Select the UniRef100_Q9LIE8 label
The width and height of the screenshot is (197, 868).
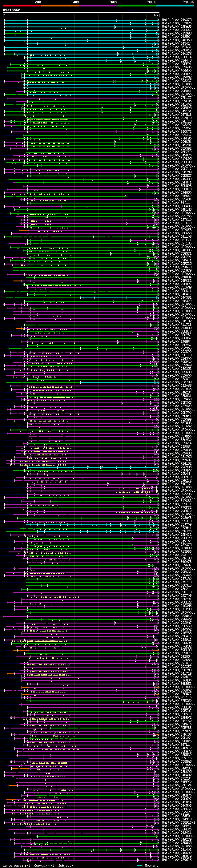coord(177,121)
